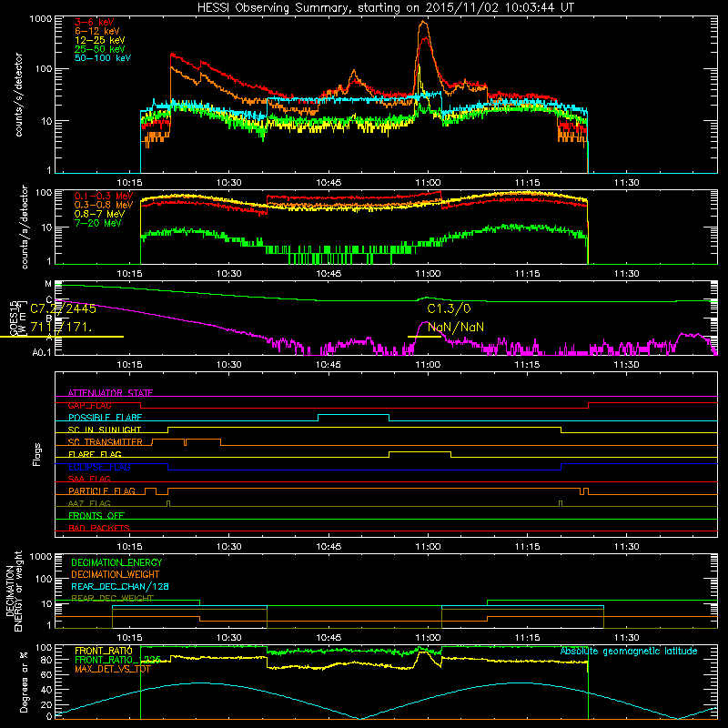The image size is (728, 728).
Task: Select the SAA_FLAG label
Action: tap(89, 479)
